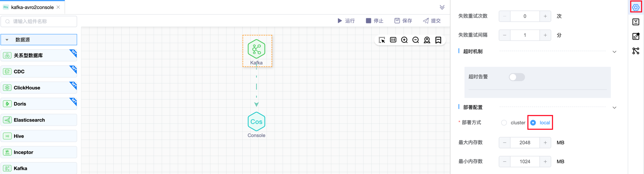Image resolution: width=644 pixels, height=174 pixels.
Task: Toggle the 超时告警 switch
Action: coord(516,77)
